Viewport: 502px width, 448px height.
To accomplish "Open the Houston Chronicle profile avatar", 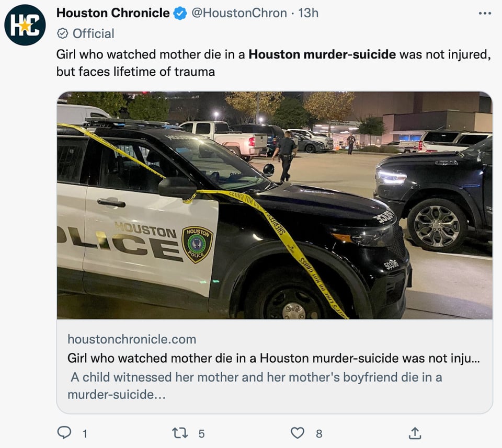I will 25,25.
